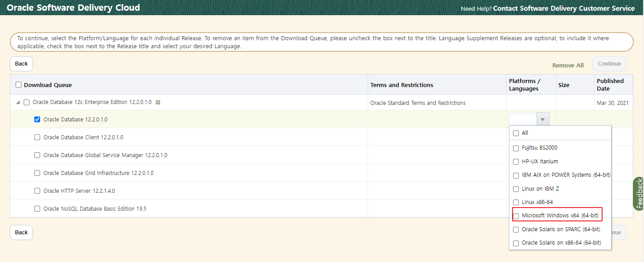Click the top Continue button
The height and width of the screenshot is (262, 644).
click(609, 64)
